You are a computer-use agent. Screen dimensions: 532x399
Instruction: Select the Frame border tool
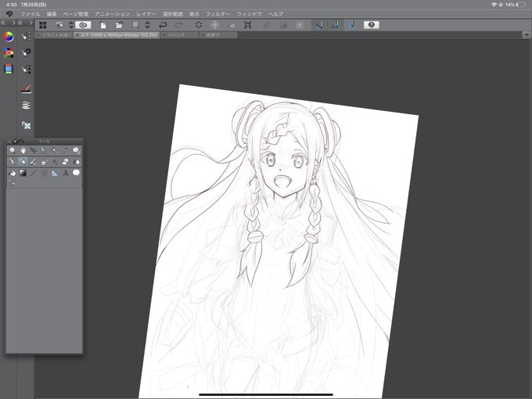(x=44, y=173)
